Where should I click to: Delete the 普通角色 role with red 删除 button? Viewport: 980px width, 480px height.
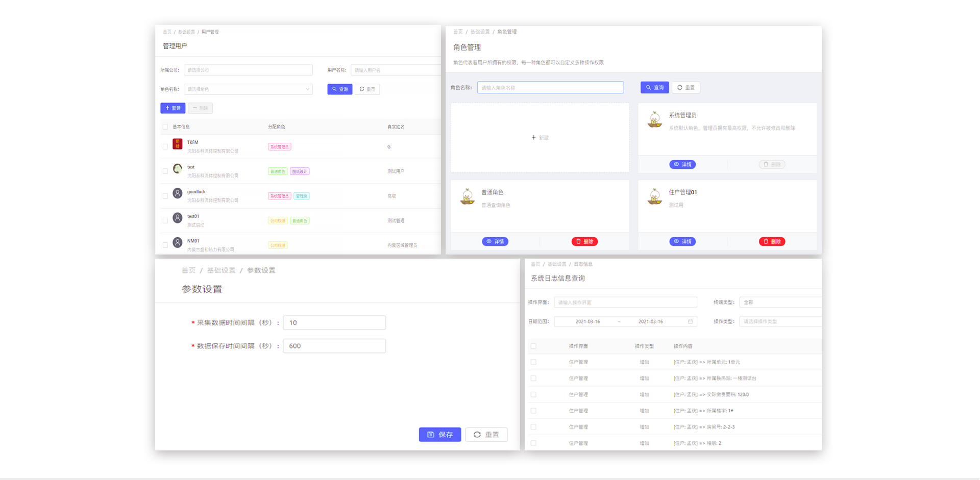click(x=584, y=242)
